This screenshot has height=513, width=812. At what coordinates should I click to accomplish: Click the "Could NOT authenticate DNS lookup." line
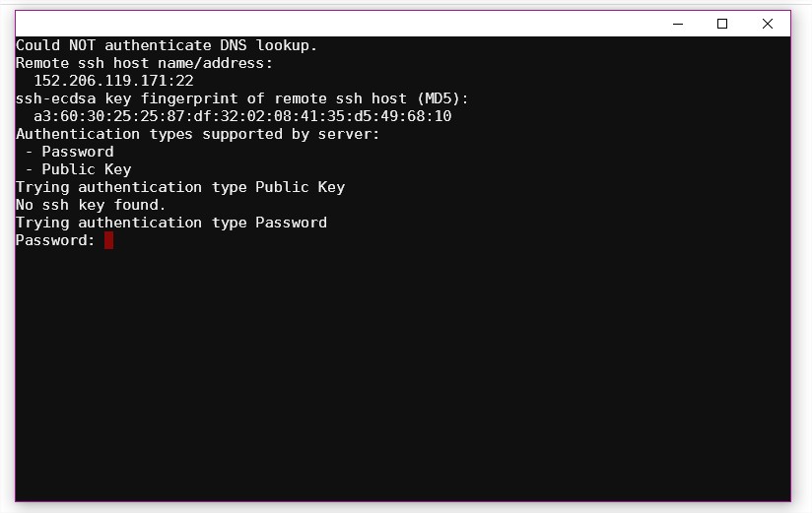point(167,45)
